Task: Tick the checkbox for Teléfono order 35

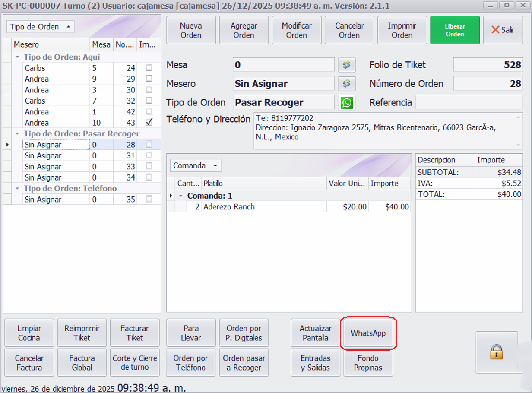Action: pos(149,199)
